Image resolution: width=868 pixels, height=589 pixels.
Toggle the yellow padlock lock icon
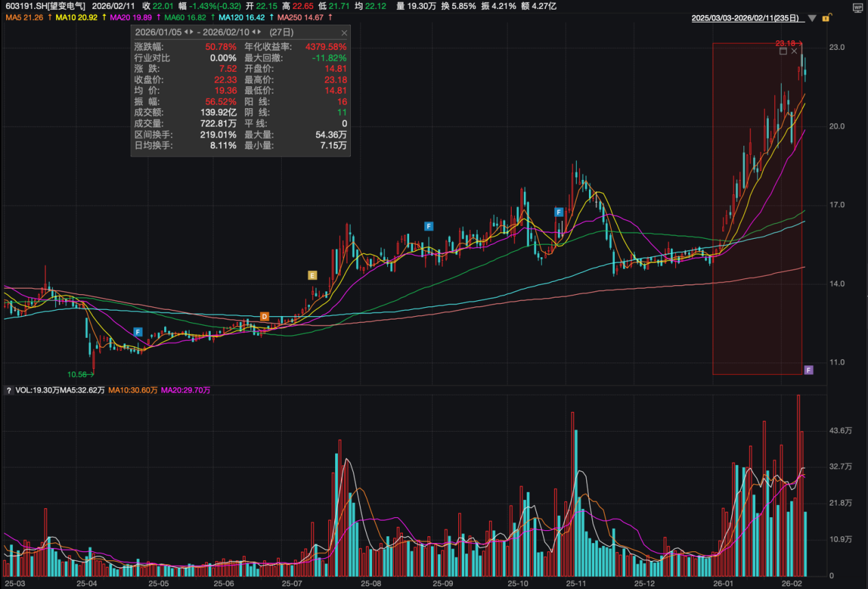826,17
